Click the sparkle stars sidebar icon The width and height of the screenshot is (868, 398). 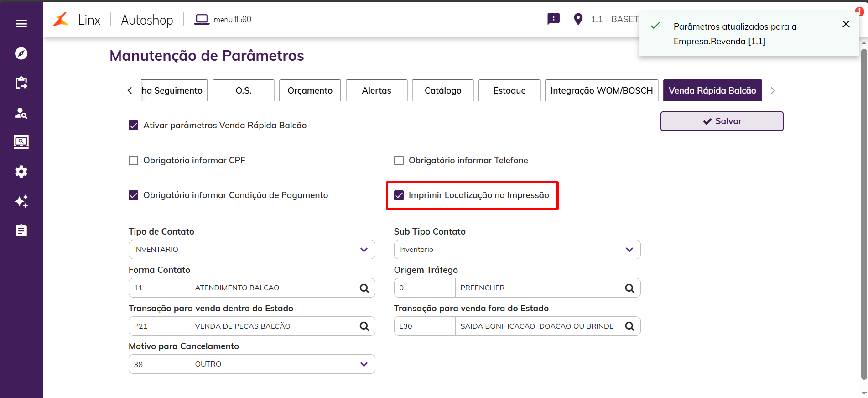tap(21, 201)
